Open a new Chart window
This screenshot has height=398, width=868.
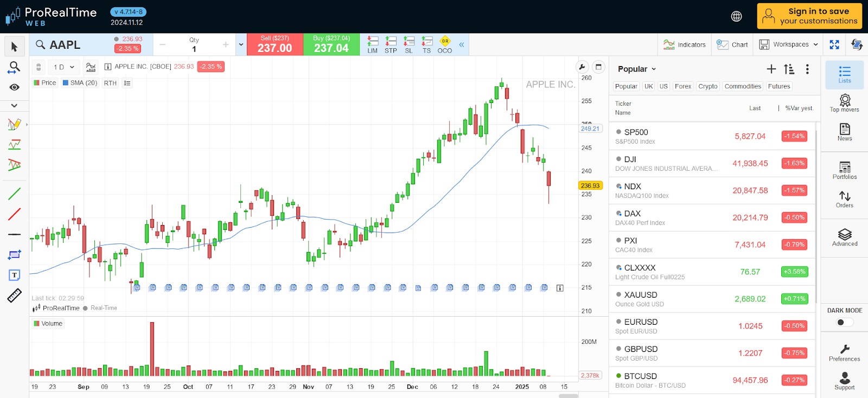732,44
